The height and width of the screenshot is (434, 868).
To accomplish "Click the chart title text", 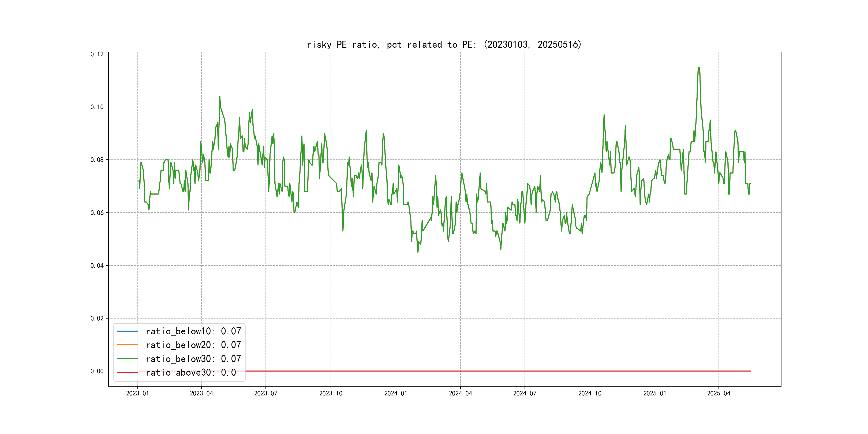I will pyautogui.click(x=444, y=44).
